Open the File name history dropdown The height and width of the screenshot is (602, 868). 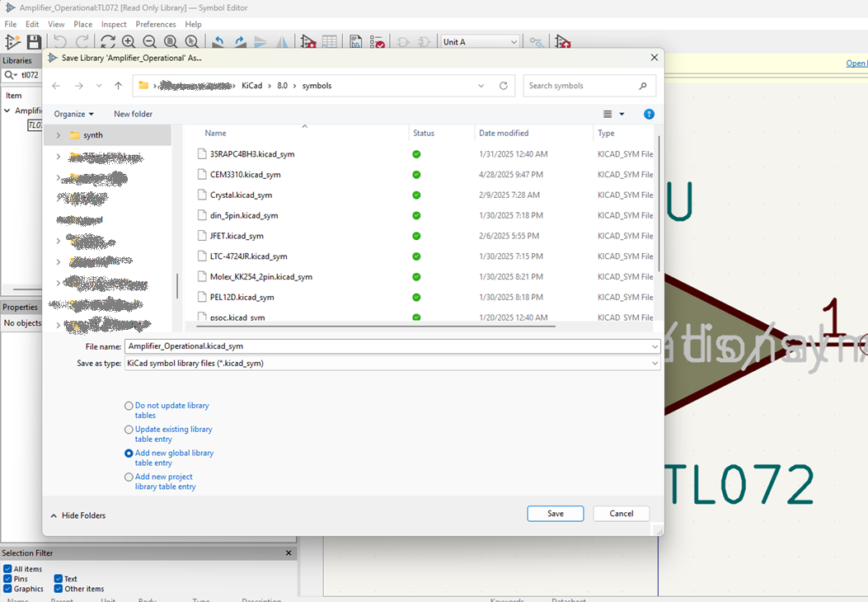655,346
